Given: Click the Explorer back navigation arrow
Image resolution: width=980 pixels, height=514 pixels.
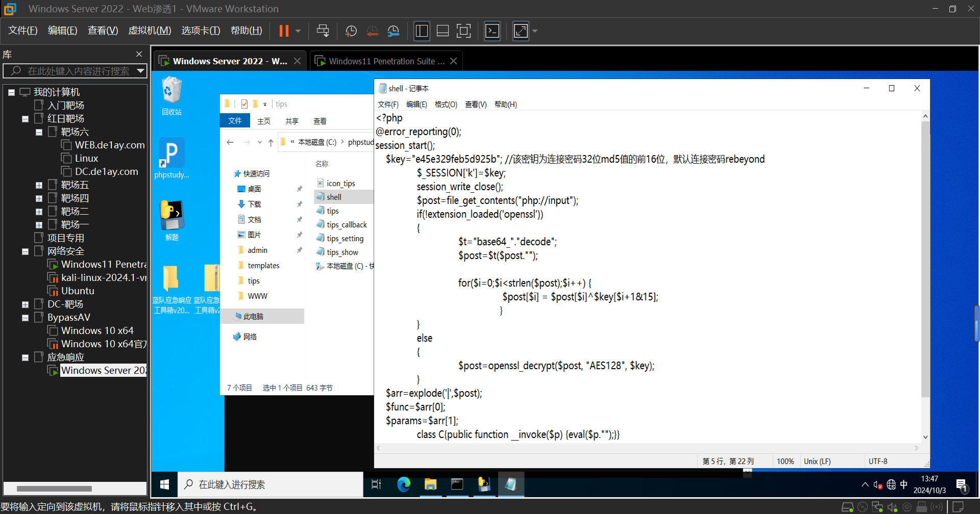Looking at the screenshot, I should point(230,142).
